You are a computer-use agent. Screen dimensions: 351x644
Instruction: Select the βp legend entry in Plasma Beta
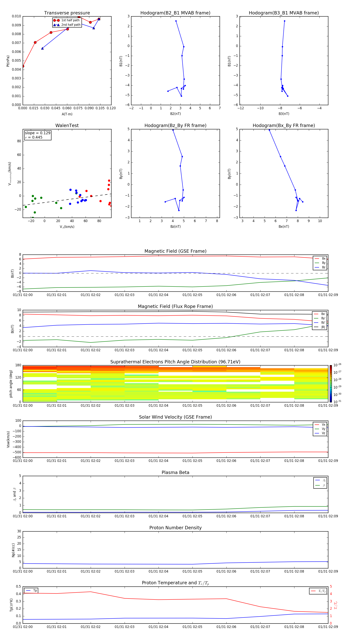click(x=320, y=480)
